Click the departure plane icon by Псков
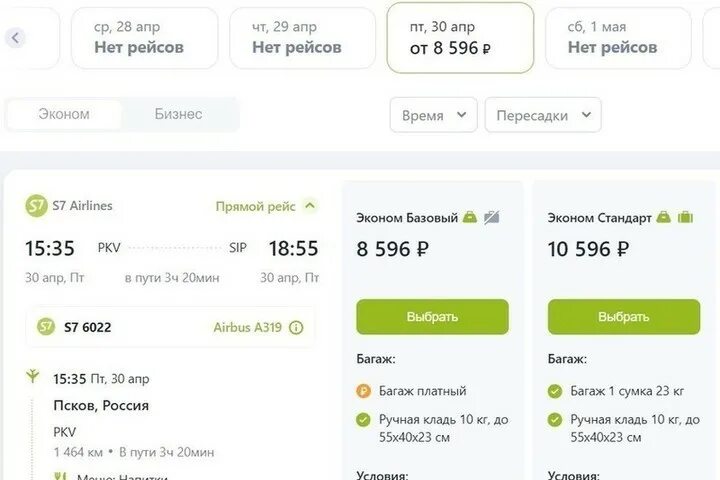This screenshot has width=720, height=480. pyautogui.click(x=33, y=377)
